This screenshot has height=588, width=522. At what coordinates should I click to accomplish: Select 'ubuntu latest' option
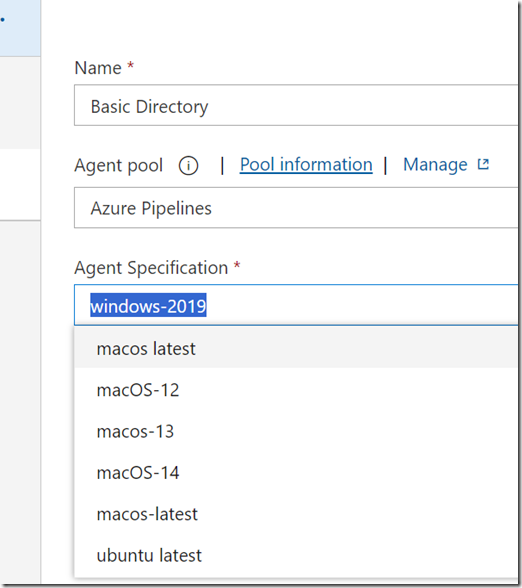[x=296, y=555]
